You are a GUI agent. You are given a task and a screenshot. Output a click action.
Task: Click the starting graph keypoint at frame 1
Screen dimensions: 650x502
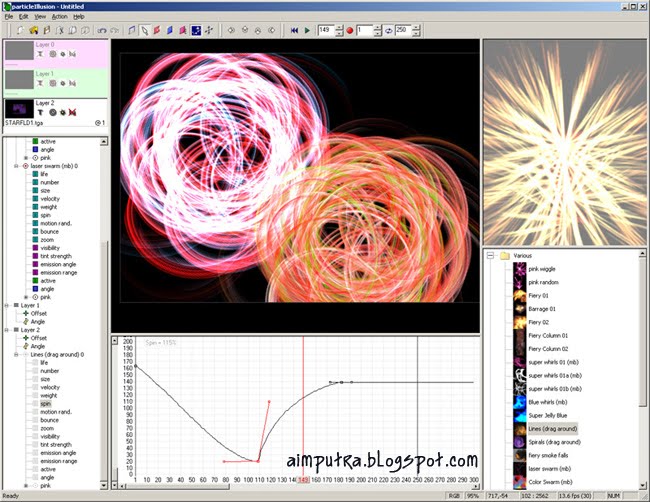135,366
